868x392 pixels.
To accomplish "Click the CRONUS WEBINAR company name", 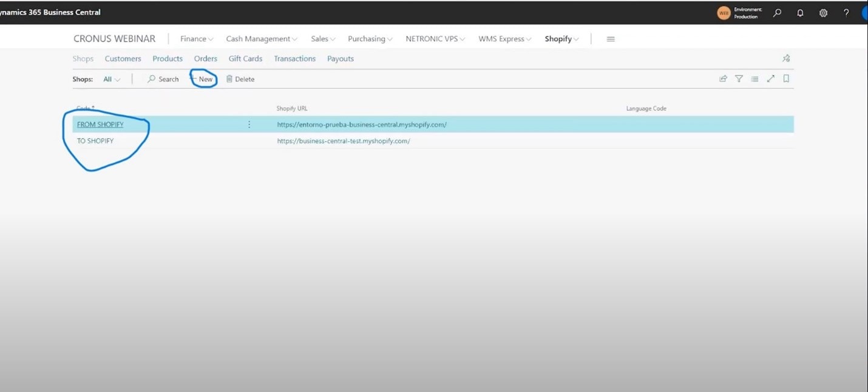I will [114, 39].
